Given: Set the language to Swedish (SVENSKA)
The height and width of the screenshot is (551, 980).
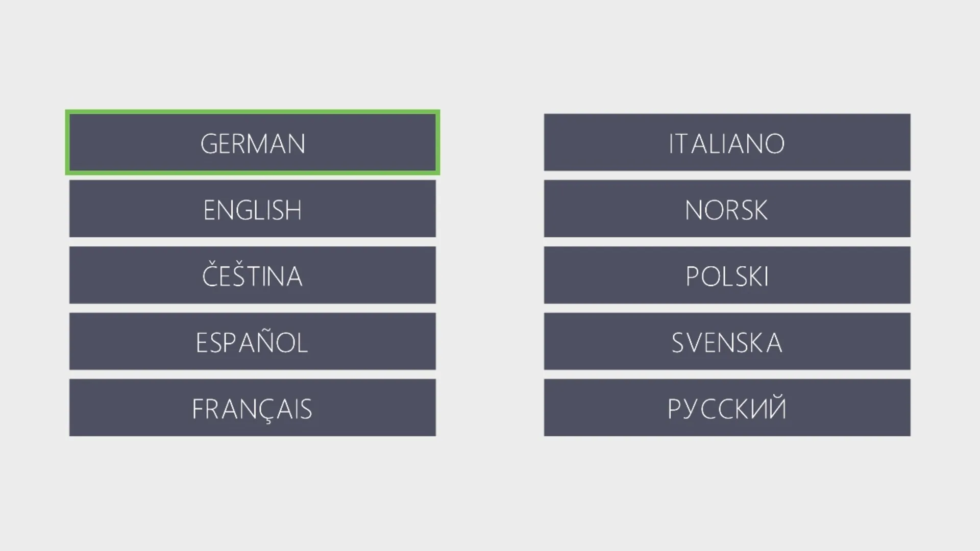Looking at the screenshot, I should pyautogui.click(x=727, y=341).
